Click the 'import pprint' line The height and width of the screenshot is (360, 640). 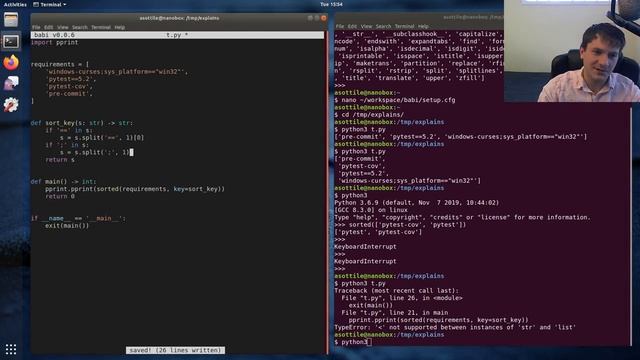coord(55,42)
